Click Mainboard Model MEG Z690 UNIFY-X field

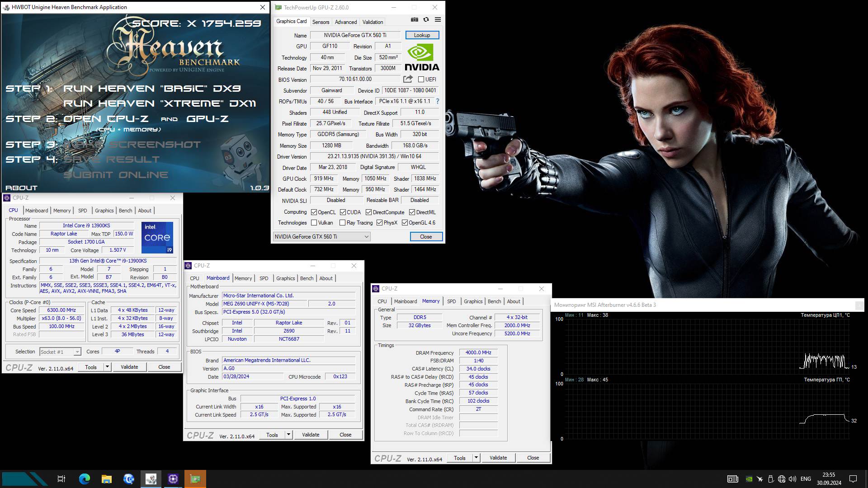click(x=265, y=304)
